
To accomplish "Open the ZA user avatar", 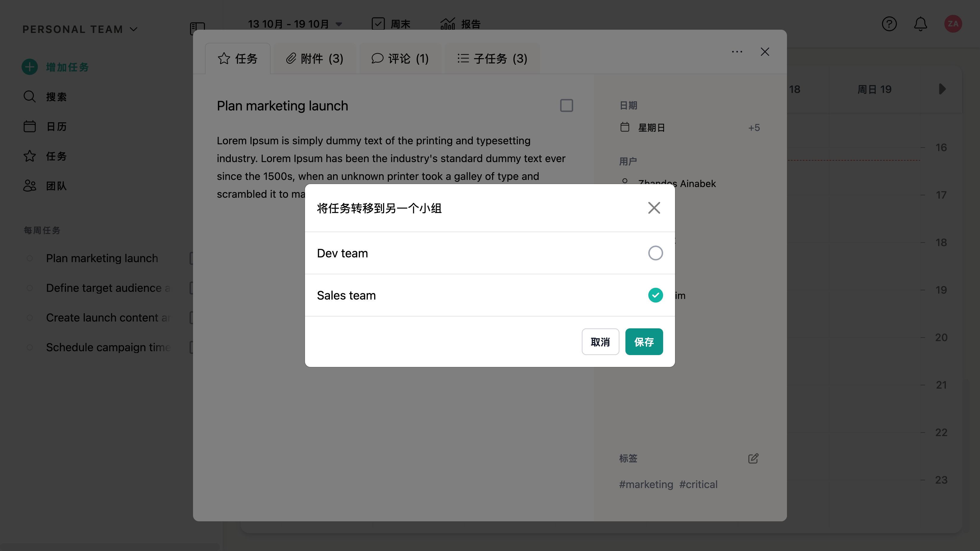I will click(x=953, y=24).
